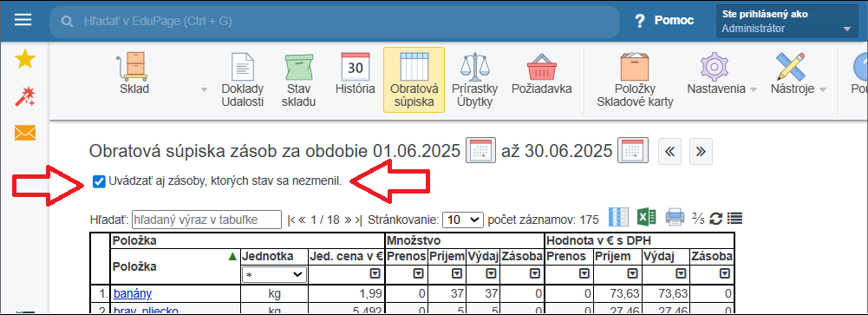This screenshot has height=315, width=868.
Task: Open Stránkovanie page size dropdown
Action: pos(463,220)
